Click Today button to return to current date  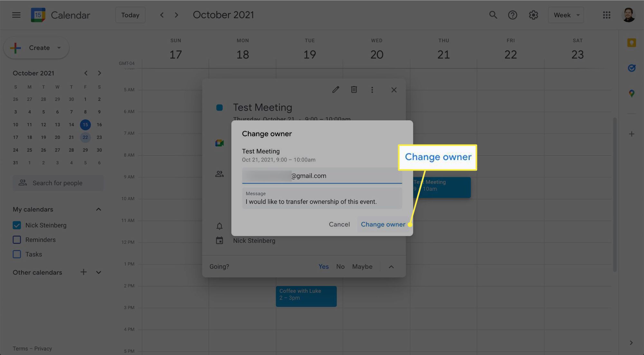(x=130, y=15)
